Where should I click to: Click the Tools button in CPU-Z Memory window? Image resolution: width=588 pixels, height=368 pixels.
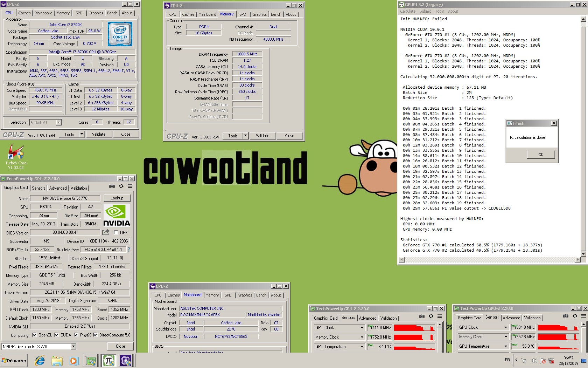pyautogui.click(x=233, y=136)
